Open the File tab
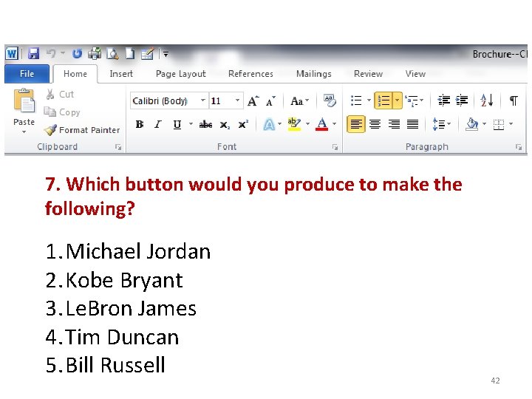This screenshot has width=532, height=399. [27, 74]
